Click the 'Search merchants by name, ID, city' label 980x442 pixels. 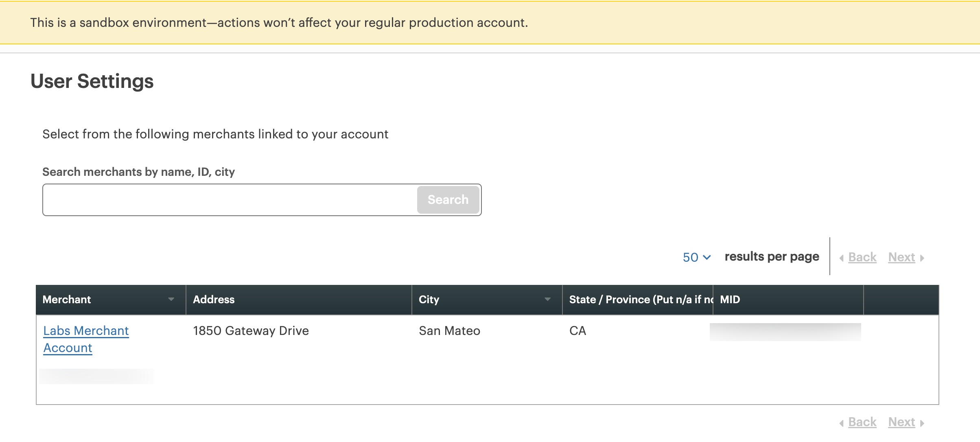pos(138,172)
